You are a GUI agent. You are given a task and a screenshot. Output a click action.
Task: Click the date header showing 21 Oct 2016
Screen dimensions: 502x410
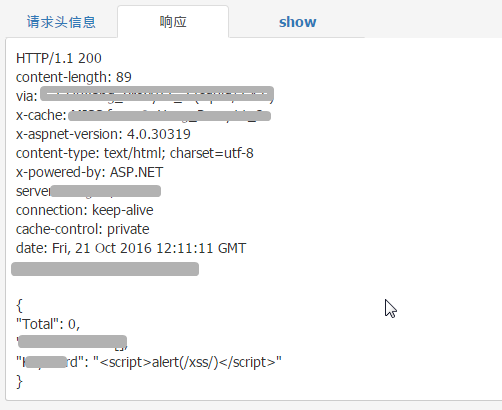coord(131,248)
